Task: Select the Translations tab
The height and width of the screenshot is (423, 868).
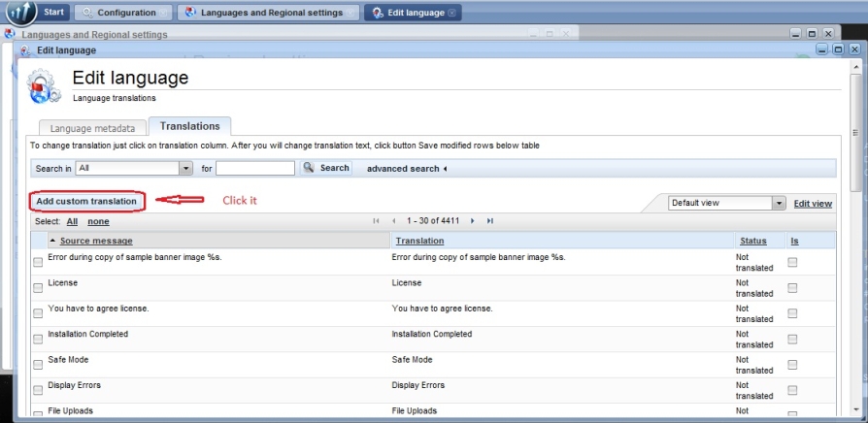Action: 190,126
